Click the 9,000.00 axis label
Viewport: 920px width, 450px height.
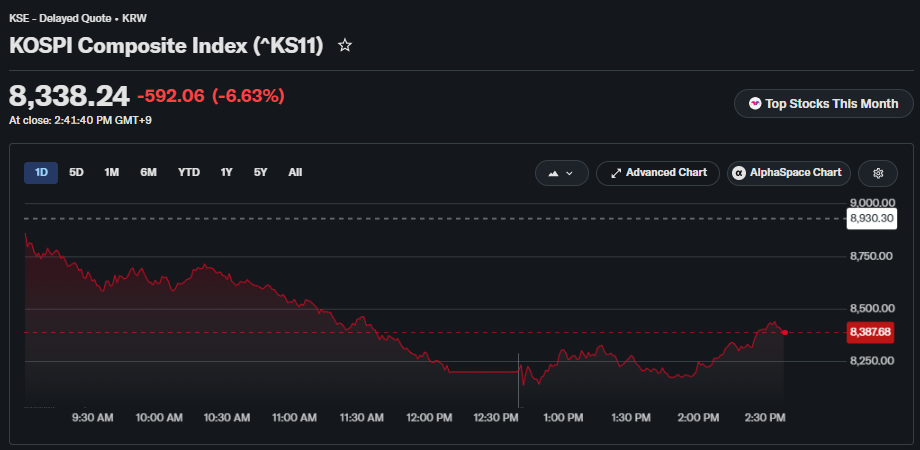871,203
